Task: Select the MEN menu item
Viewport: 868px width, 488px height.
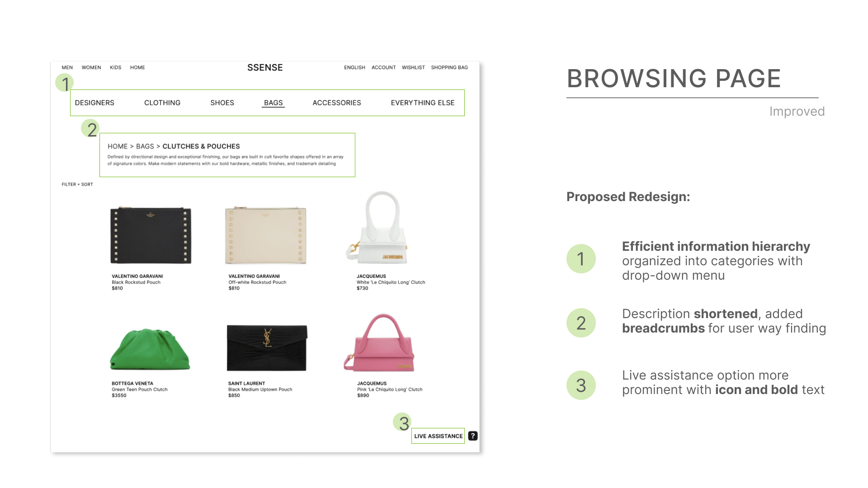Action: 66,67
